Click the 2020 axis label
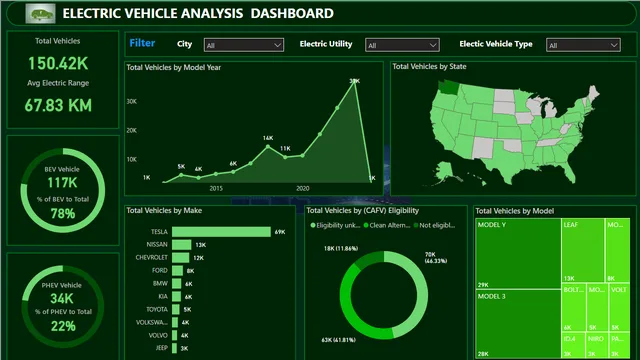 click(x=302, y=188)
